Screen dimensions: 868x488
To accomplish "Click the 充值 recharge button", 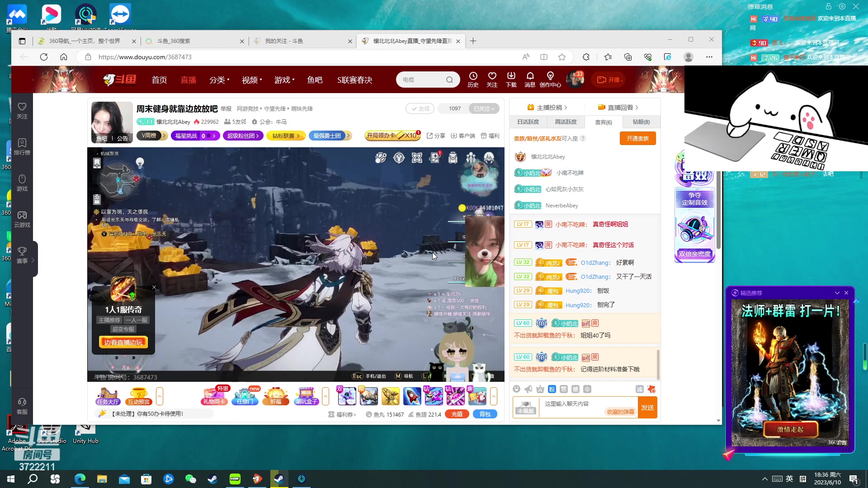I will (457, 414).
